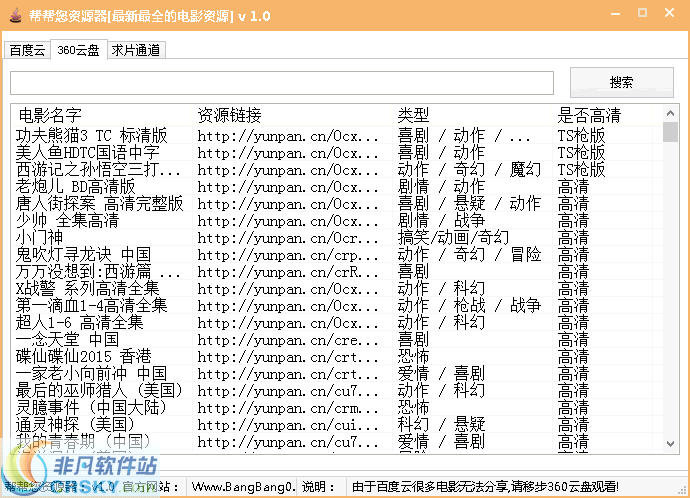Click the 资源链接 column header

coord(229,115)
